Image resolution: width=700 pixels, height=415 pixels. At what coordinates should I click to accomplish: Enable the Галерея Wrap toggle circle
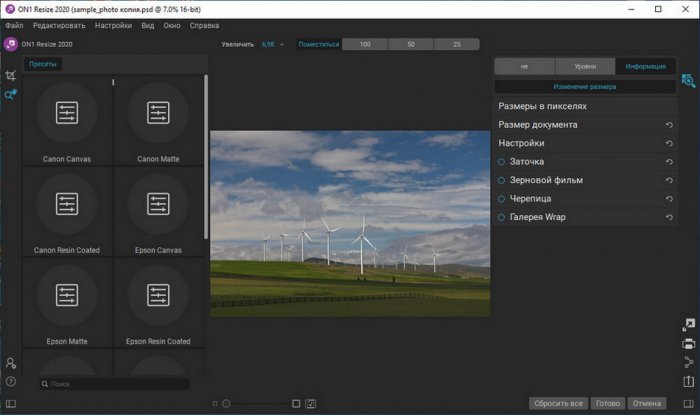pos(501,217)
